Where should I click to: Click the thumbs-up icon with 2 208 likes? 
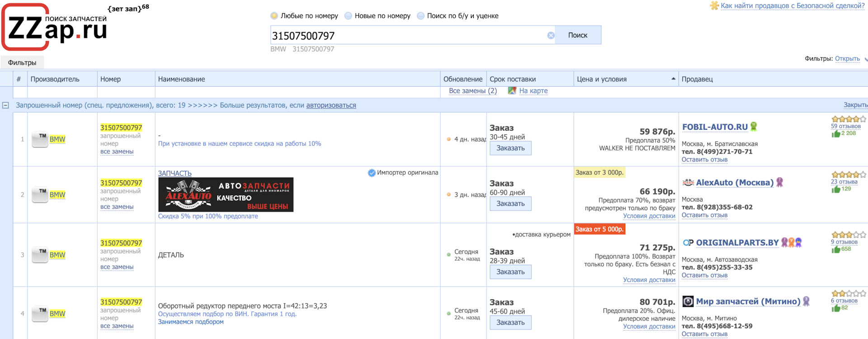[x=836, y=133]
